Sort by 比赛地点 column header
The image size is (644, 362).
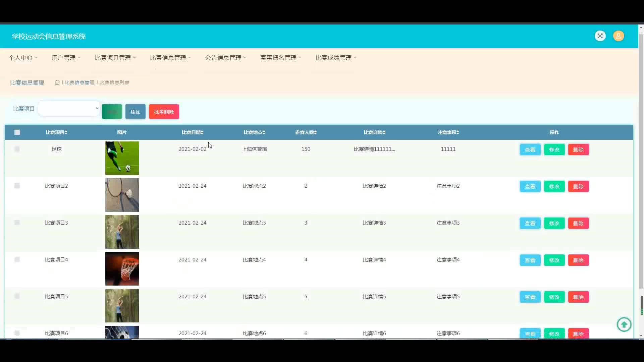pyautogui.click(x=254, y=132)
